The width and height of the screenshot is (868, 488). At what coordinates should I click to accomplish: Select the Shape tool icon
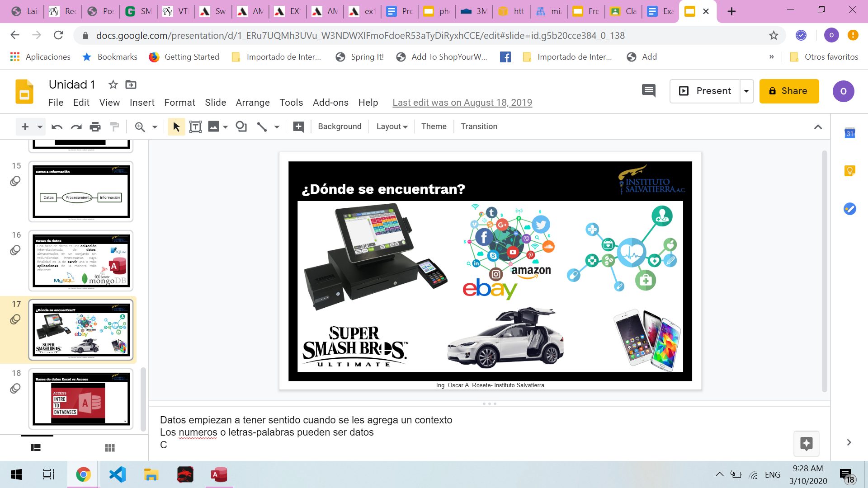point(241,127)
